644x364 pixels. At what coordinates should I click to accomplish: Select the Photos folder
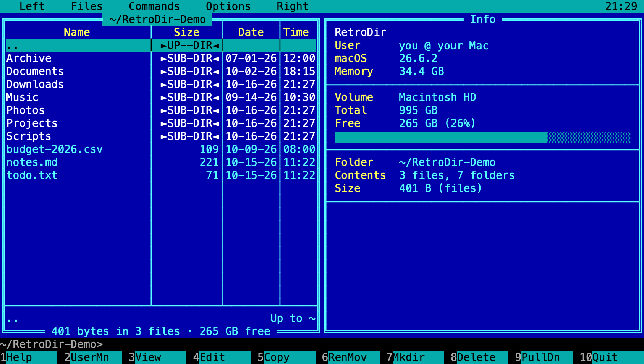click(161, 110)
